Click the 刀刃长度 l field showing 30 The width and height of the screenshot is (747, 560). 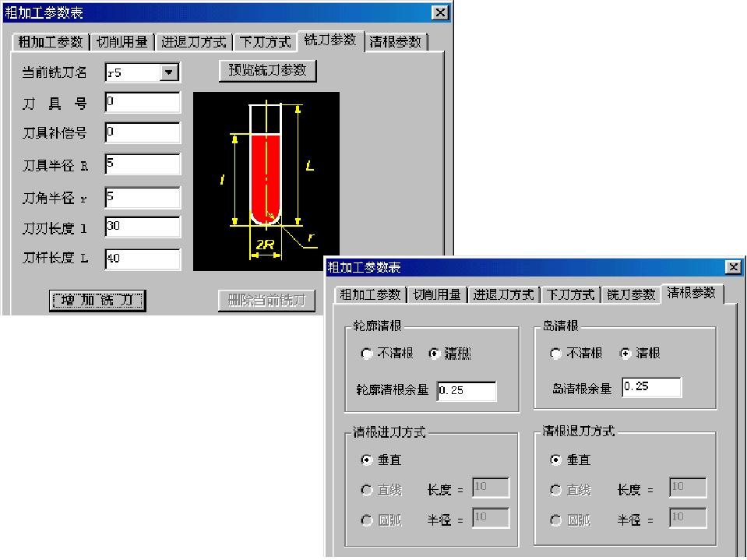tap(142, 227)
